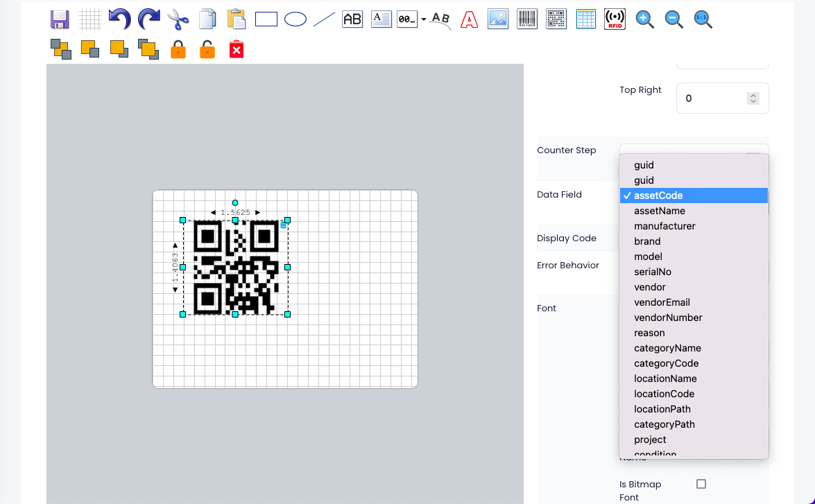The height and width of the screenshot is (504, 815).
Task: Select the red outlined A text tool
Action: 470,19
